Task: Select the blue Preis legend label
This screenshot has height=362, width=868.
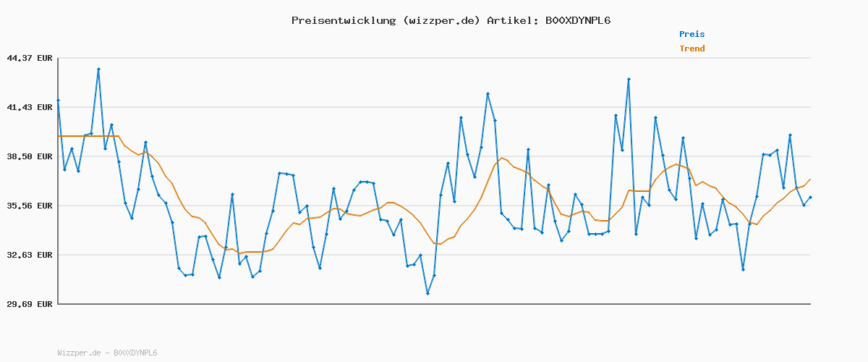Action: (x=692, y=34)
